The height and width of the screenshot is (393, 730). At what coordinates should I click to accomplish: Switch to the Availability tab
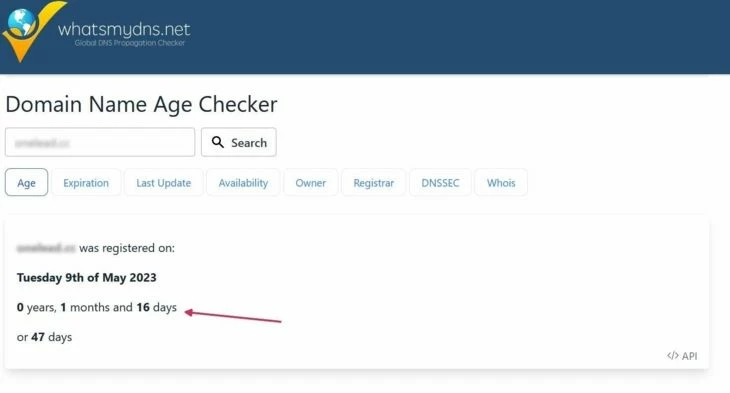pos(243,183)
